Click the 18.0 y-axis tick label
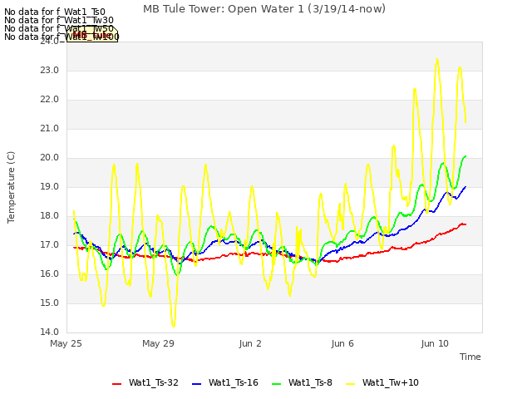 [50, 216]
